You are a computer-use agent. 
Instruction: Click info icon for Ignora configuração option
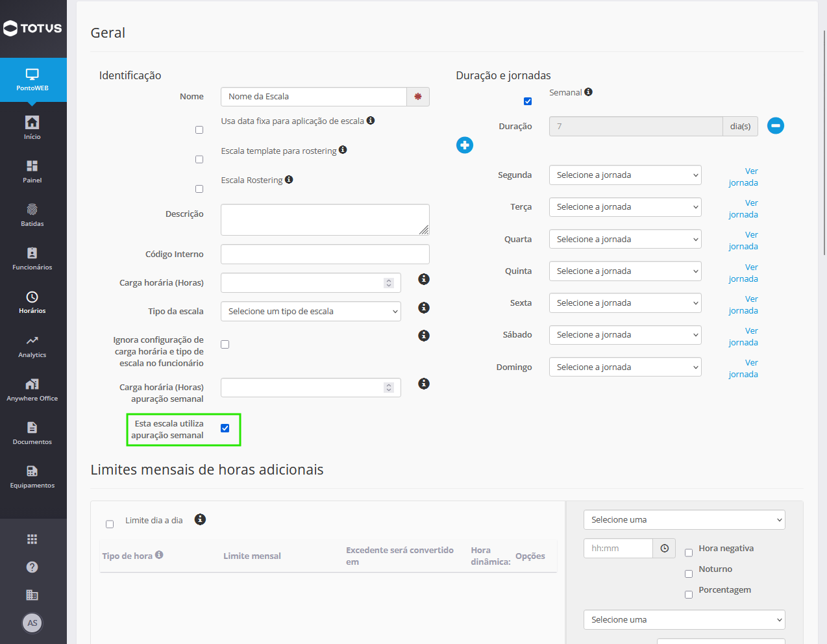(424, 336)
